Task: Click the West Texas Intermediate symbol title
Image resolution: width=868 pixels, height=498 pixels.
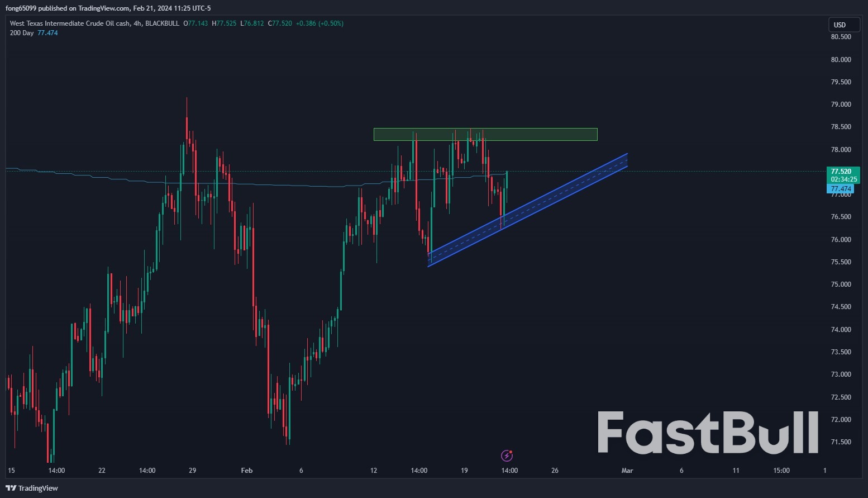Action: 70,23
